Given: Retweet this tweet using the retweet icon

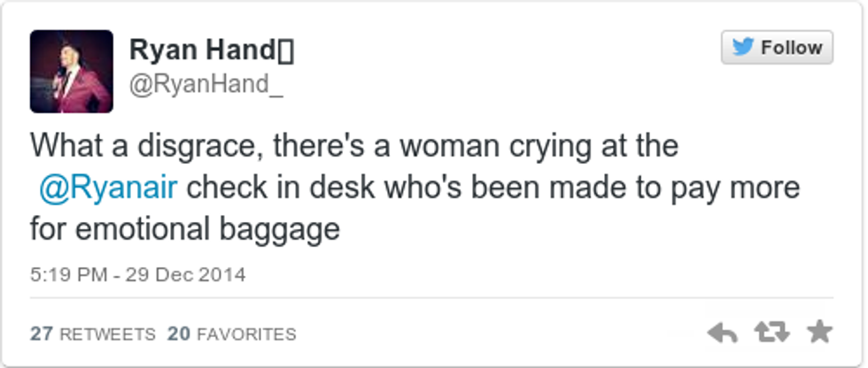Looking at the screenshot, I should click(771, 333).
